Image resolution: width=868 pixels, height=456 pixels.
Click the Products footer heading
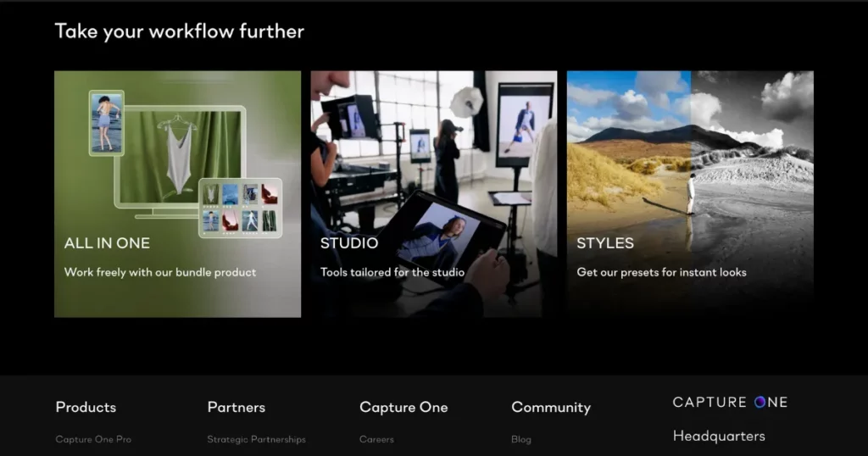pos(86,408)
